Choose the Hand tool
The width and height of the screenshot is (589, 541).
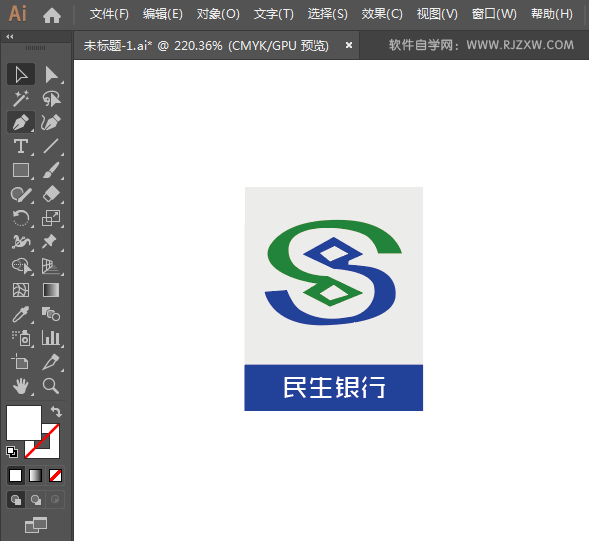pos(21,386)
